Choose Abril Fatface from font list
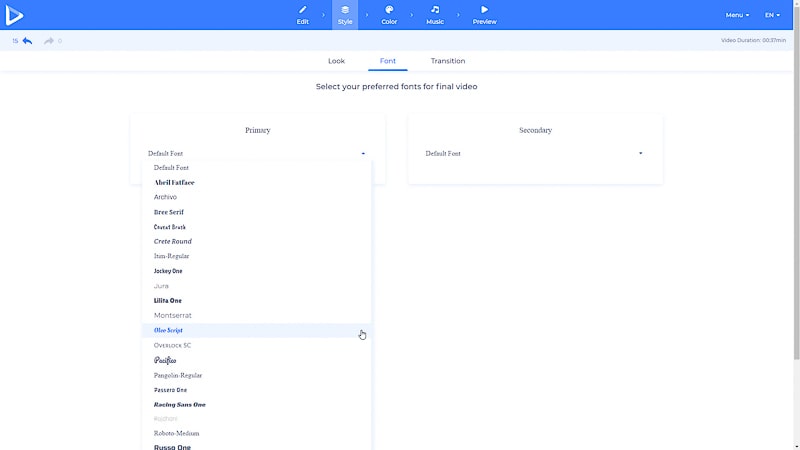Screen dimensions: 800x450 pyautogui.click(x=174, y=183)
